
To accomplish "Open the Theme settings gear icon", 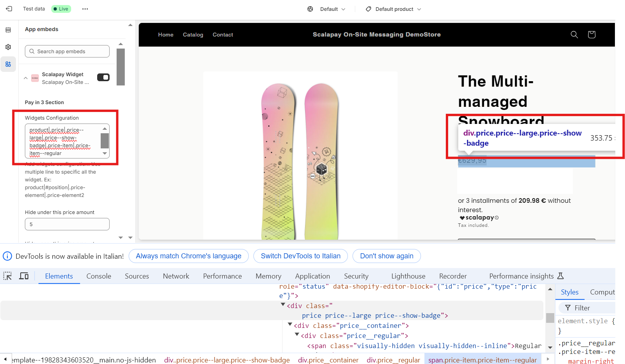I will (x=8, y=47).
